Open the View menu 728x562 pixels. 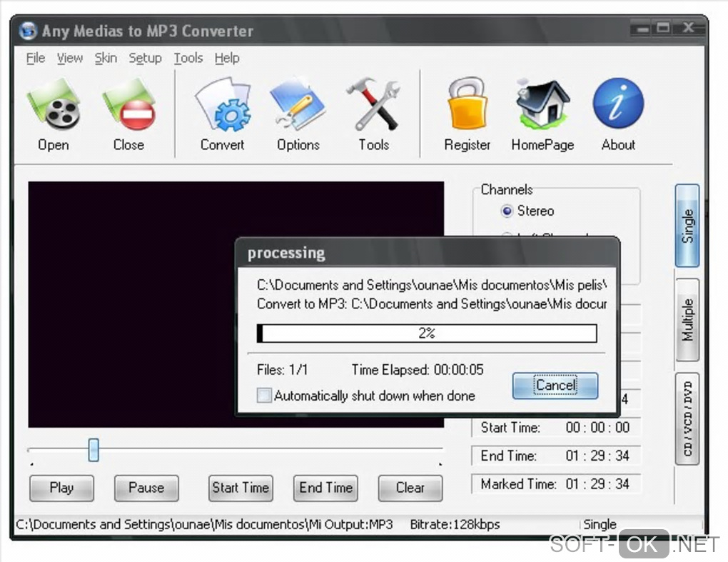click(70, 58)
